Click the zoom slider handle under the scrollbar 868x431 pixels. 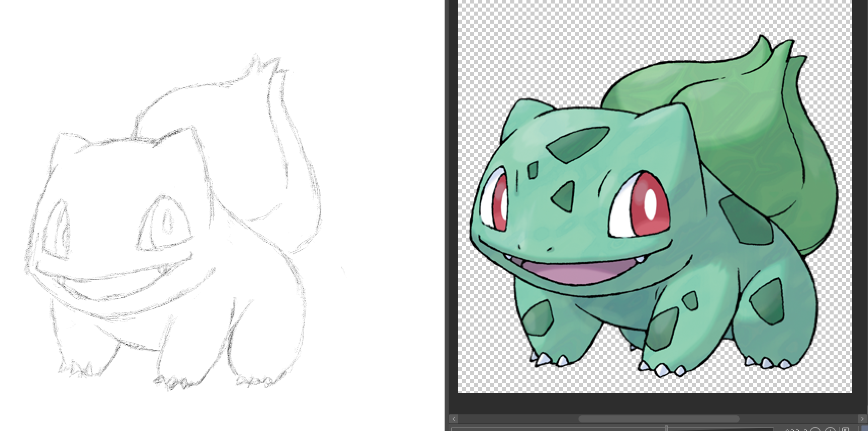[666, 428]
